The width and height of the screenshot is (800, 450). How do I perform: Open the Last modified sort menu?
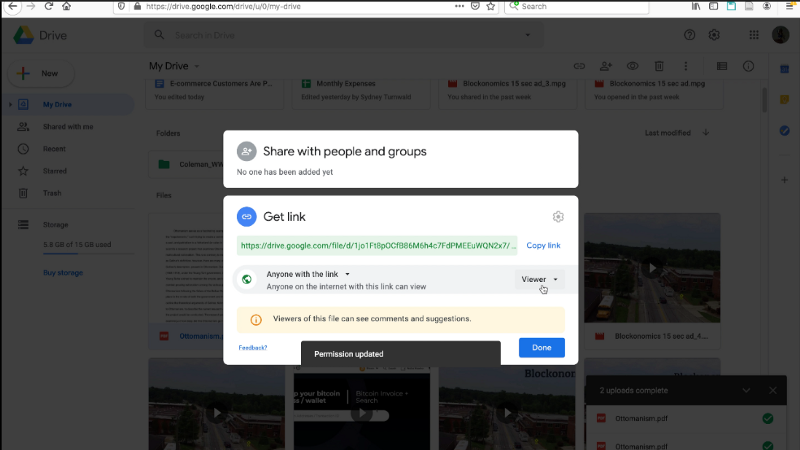(x=667, y=133)
